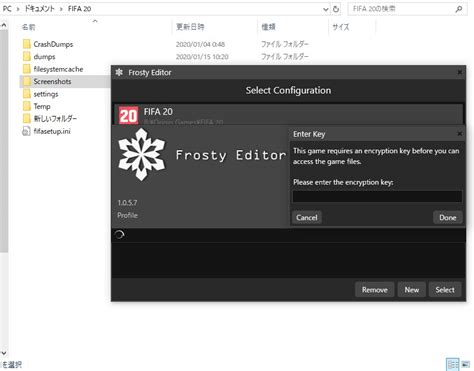
Task: Click the navigation pane scroll up arrow
Action: coord(4,25)
